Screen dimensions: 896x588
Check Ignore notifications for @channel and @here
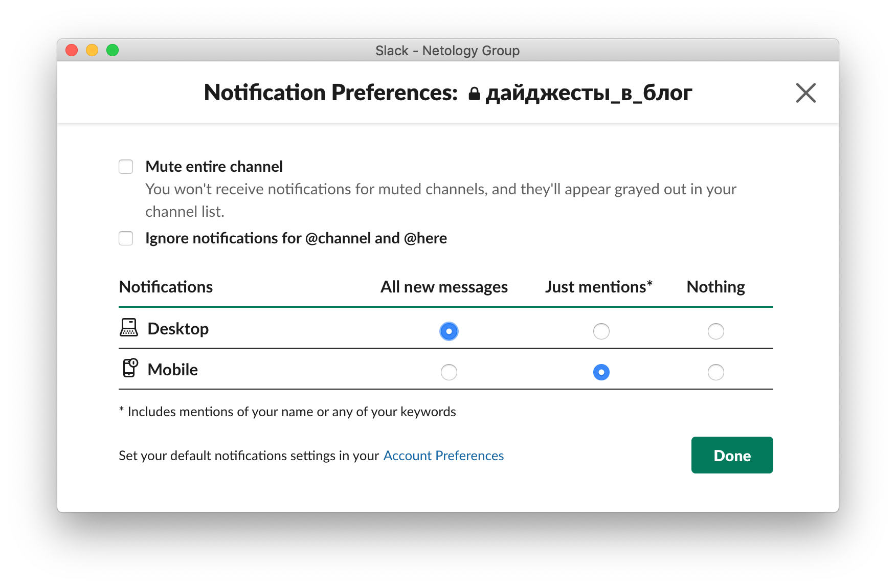(x=126, y=238)
